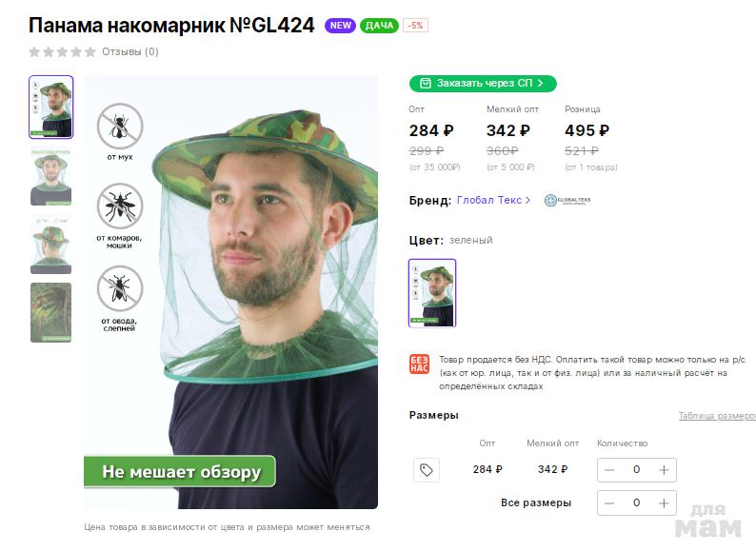
Task: Click the flies protection icon on photo
Action: (x=120, y=126)
